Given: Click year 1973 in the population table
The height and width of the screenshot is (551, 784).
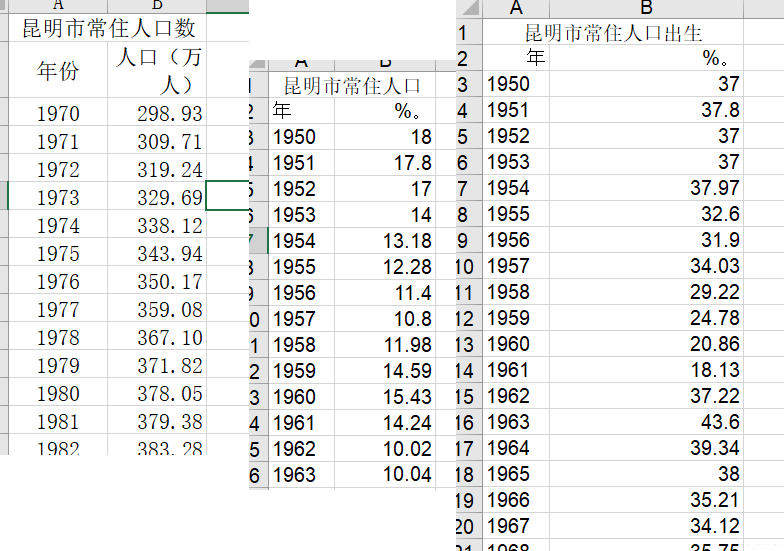Looking at the screenshot, I should pyautogui.click(x=58, y=196).
